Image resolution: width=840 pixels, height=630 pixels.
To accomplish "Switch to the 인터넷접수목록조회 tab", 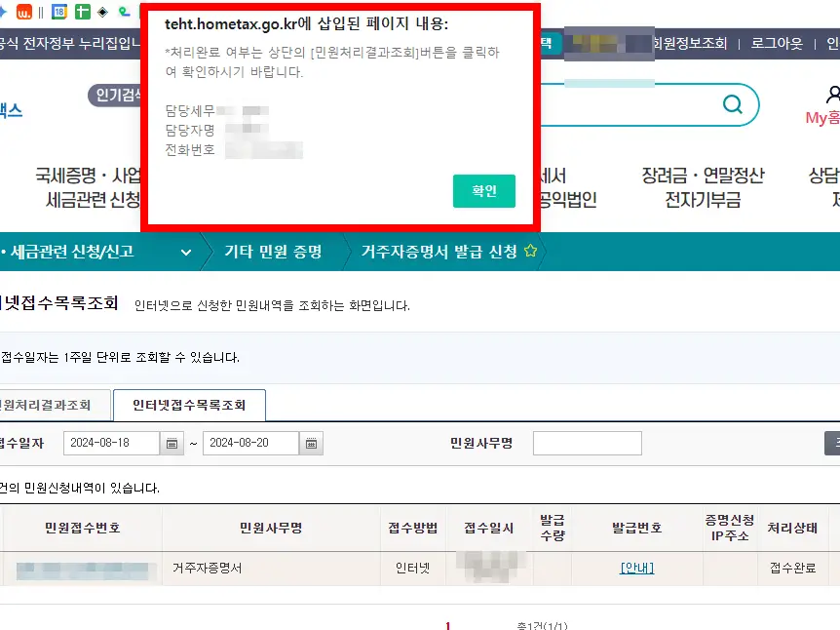I will 189,405.
